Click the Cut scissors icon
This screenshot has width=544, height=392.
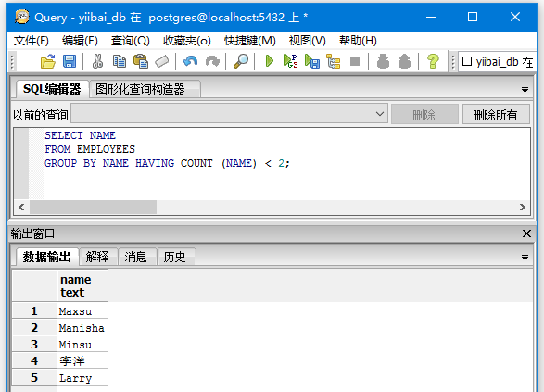click(97, 61)
